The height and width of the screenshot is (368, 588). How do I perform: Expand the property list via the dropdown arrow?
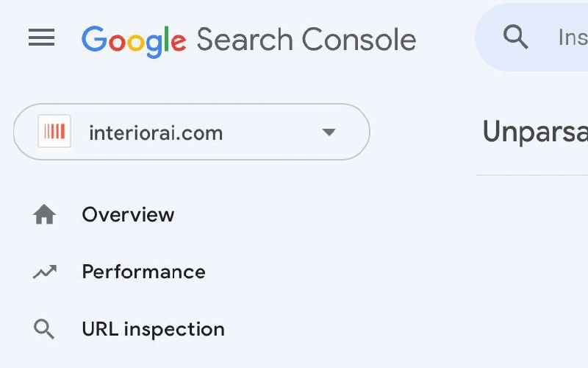click(x=329, y=132)
